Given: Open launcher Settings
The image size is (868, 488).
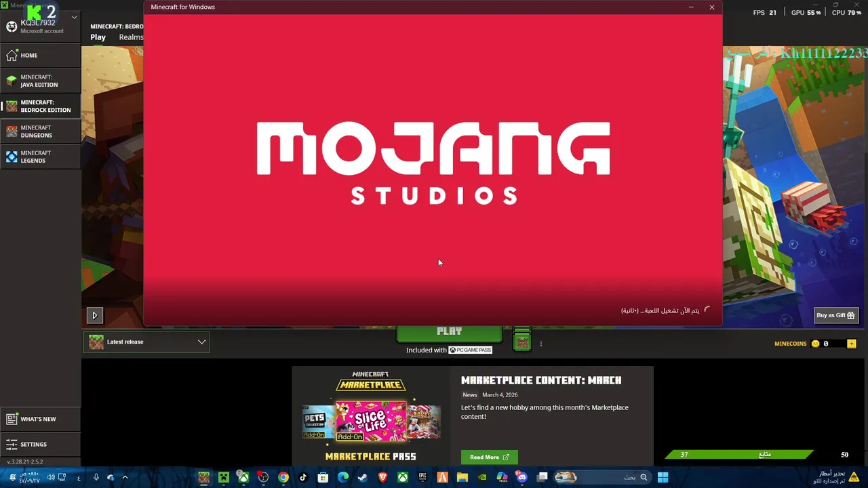Looking at the screenshot, I should [40, 444].
